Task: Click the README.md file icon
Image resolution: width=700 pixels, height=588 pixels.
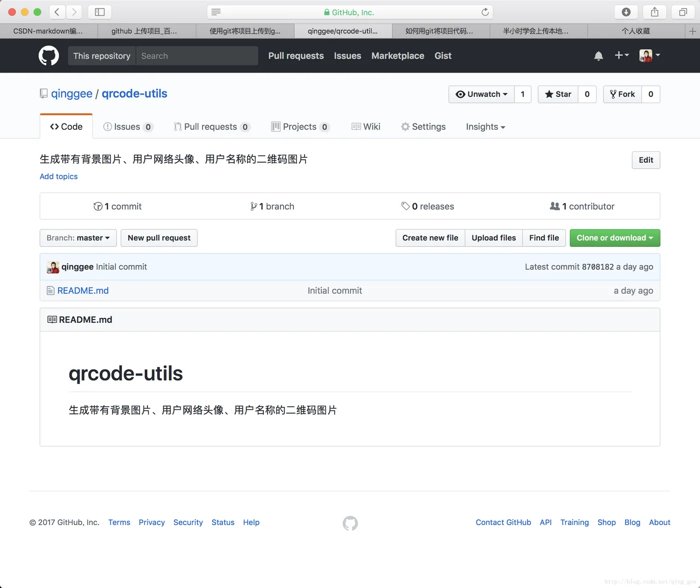Action: (x=50, y=290)
